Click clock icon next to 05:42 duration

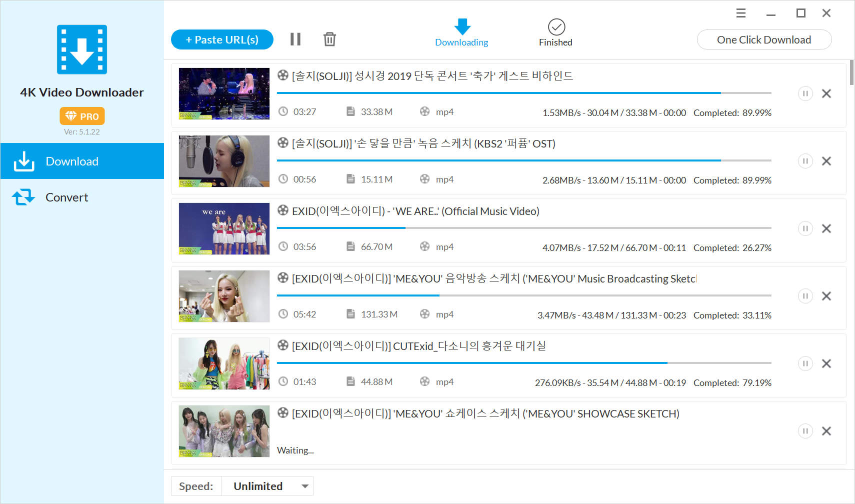pyautogui.click(x=283, y=314)
